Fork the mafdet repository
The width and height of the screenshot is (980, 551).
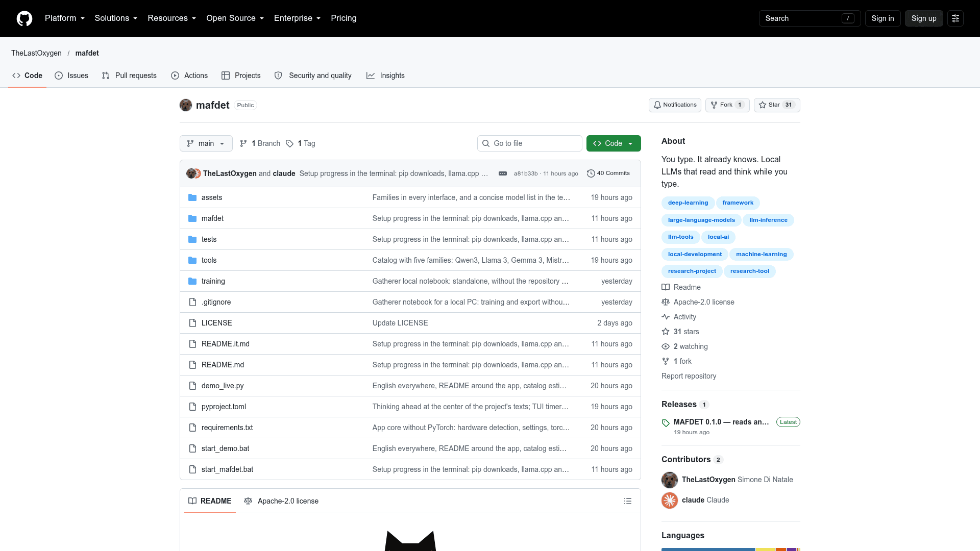727,105
